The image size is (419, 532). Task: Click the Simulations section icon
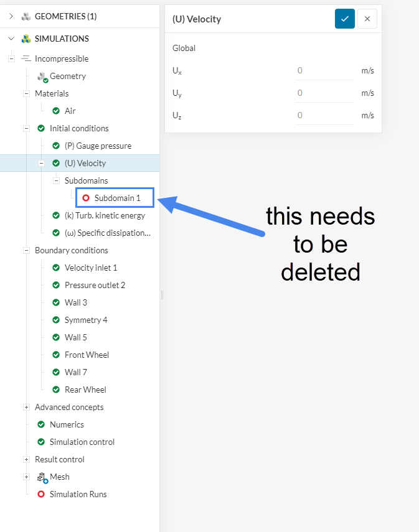(x=26, y=39)
